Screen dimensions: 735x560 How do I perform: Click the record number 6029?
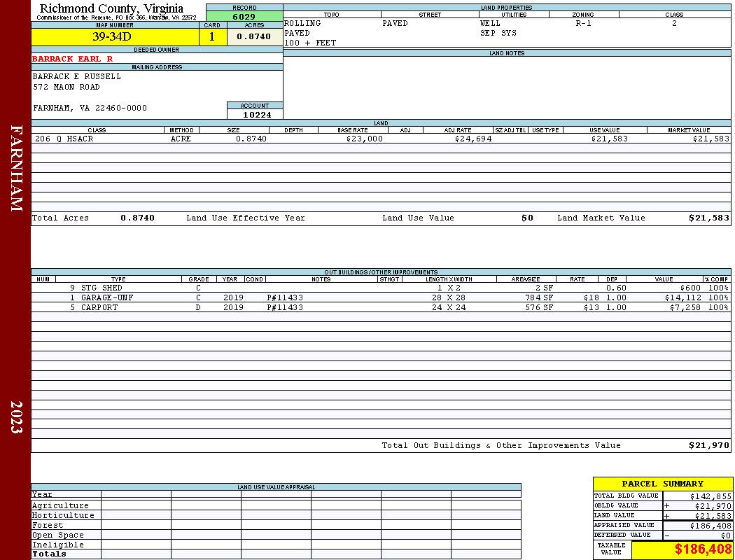[x=244, y=16]
